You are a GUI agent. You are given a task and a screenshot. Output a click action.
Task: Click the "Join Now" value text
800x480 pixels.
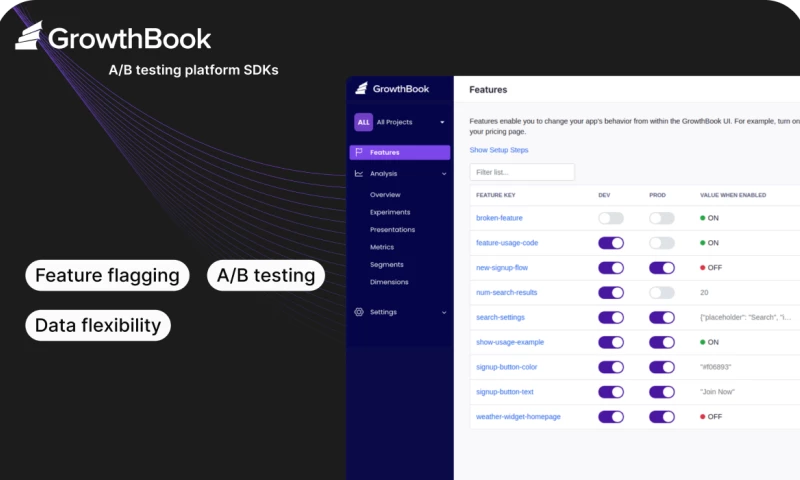click(717, 392)
